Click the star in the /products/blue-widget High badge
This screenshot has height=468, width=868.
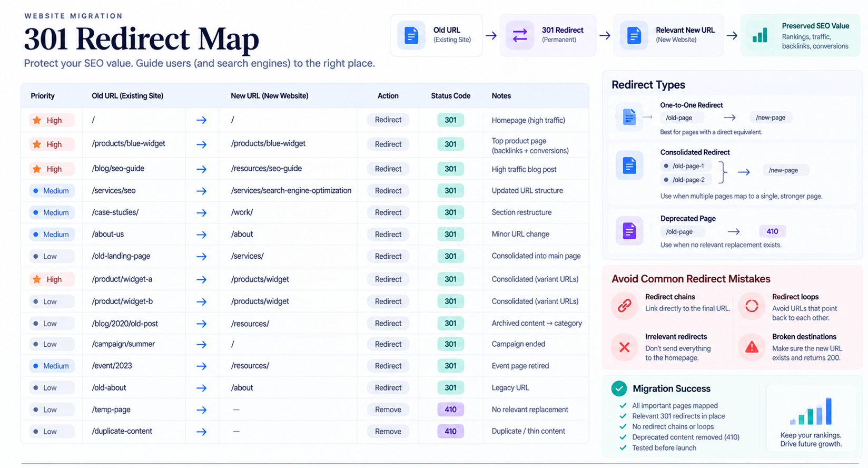[37, 144]
